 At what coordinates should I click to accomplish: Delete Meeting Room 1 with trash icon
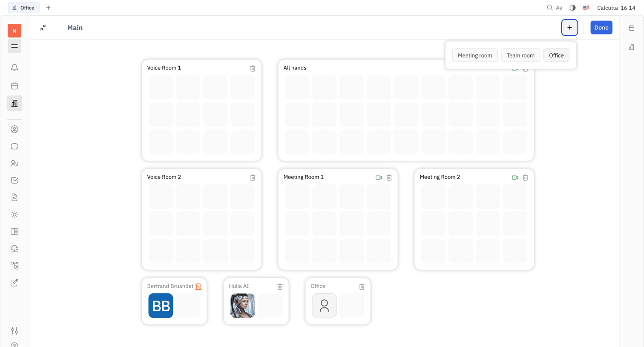pos(389,177)
